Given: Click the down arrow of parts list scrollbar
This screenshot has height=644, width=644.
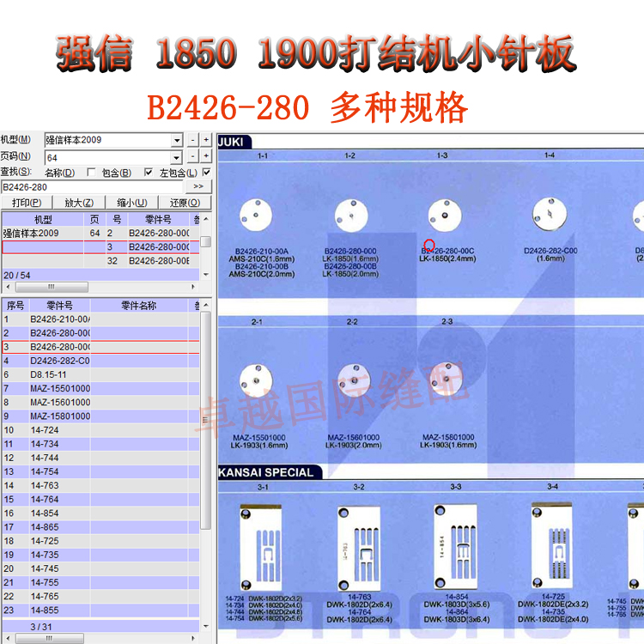Looking at the screenshot, I should tap(206, 626).
